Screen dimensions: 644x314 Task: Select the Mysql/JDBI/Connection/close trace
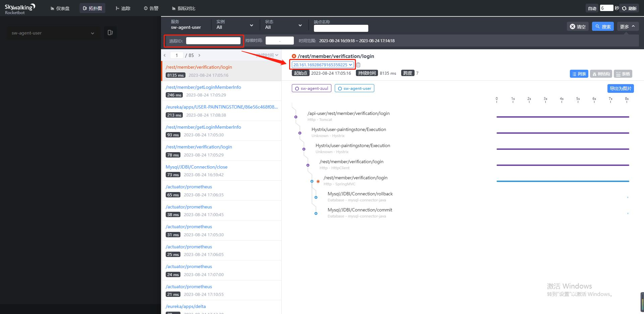(x=221, y=171)
